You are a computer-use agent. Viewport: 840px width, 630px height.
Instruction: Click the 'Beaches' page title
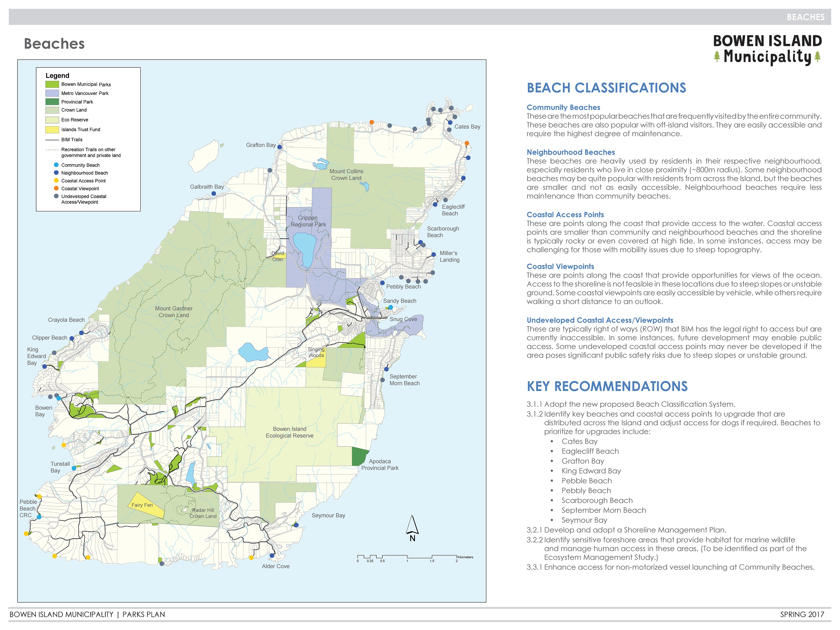pos(54,44)
